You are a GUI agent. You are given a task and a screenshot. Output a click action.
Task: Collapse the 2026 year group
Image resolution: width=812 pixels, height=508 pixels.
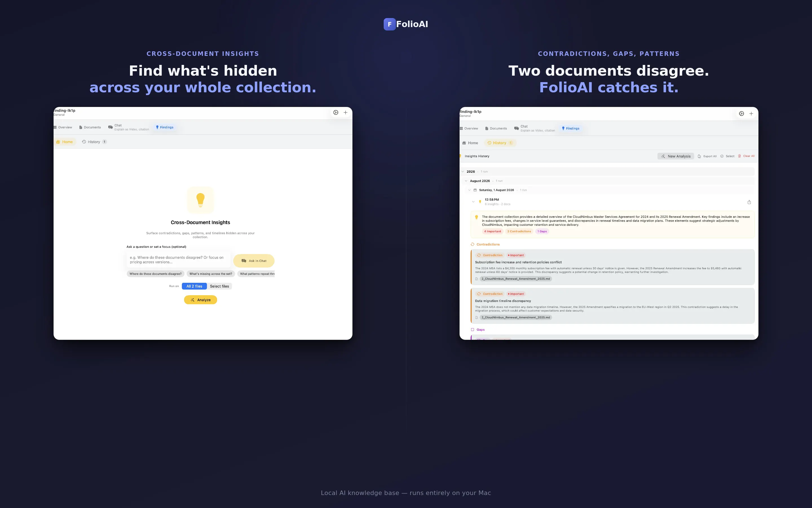tap(463, 172)
